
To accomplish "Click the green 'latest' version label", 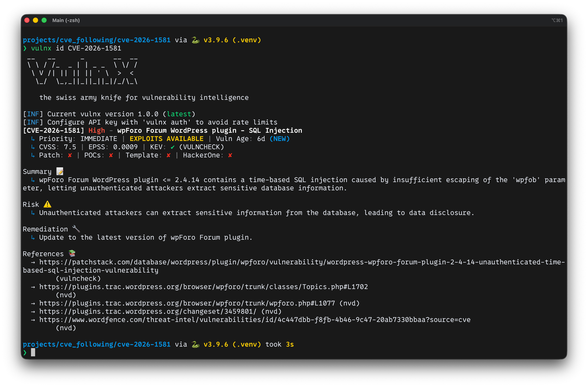I will 179,114.
